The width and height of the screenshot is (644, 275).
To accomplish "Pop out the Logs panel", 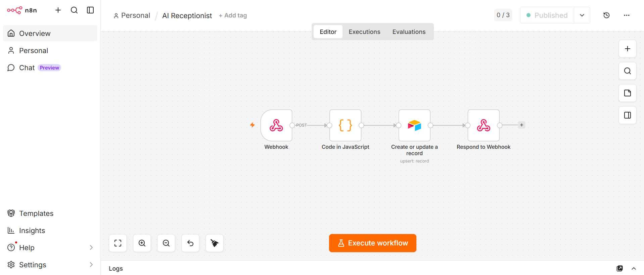I will 619,268.
